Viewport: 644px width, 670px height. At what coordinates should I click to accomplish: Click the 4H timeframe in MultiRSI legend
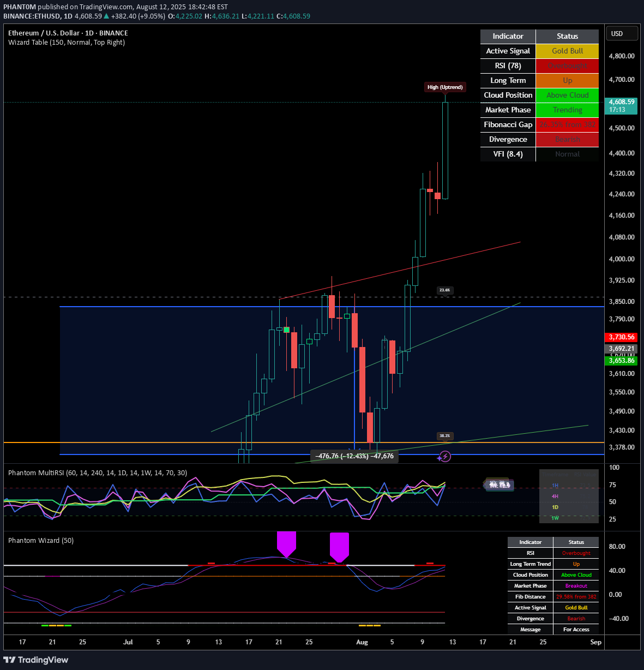[x=555, y=496]
